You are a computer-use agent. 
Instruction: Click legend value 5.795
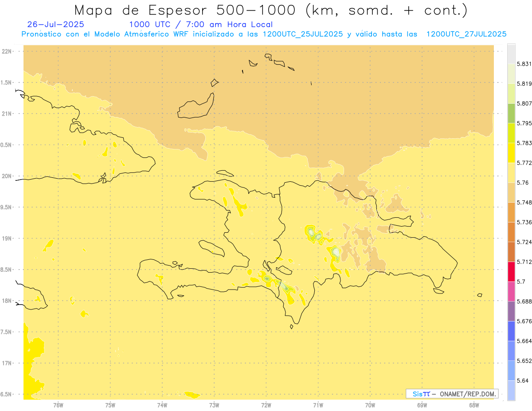coord(524,123)
